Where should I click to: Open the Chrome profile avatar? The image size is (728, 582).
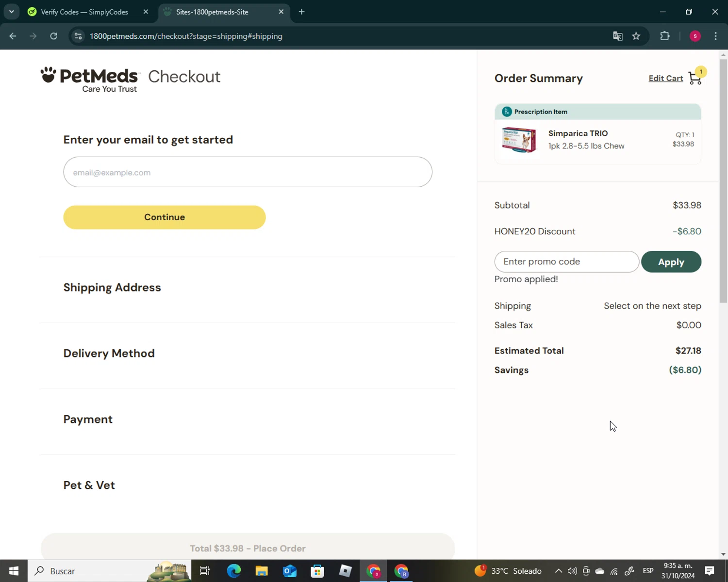pos(695,36)
